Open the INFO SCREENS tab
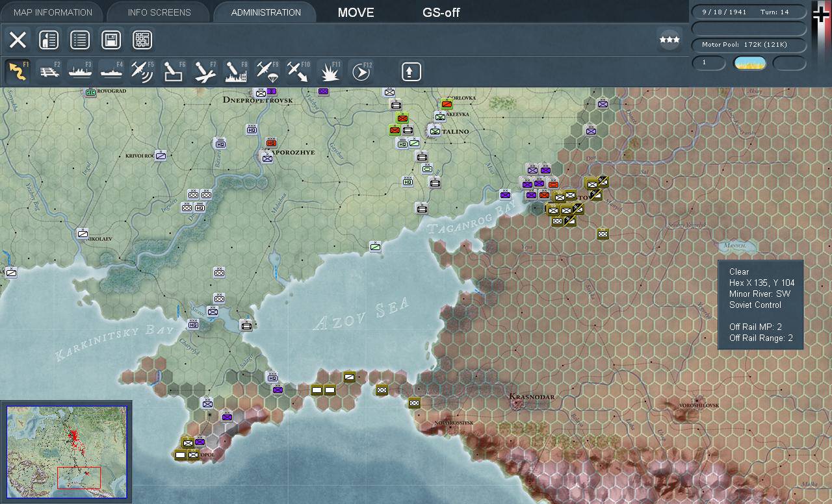Image resolution: width=832 pixels, height=504 pixels. [159, 12]
